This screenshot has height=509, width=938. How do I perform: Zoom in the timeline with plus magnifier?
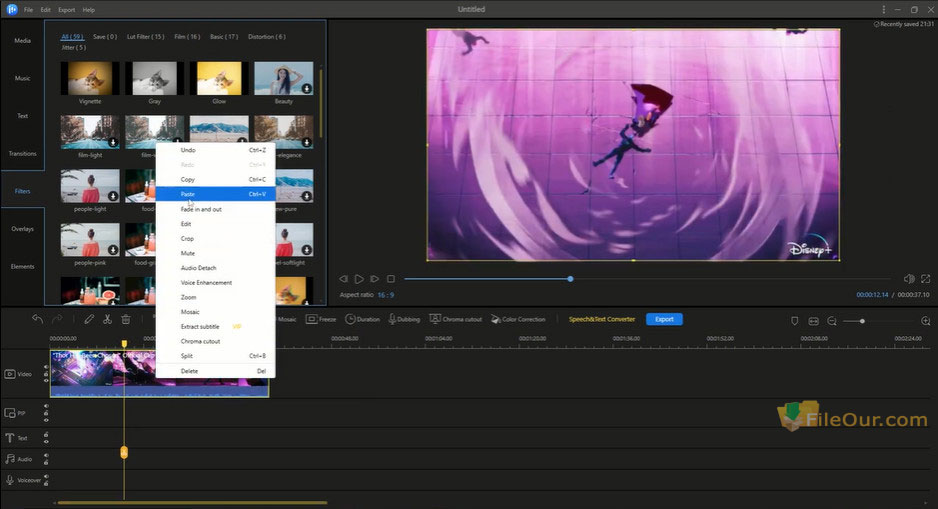[x=925, y=321]
